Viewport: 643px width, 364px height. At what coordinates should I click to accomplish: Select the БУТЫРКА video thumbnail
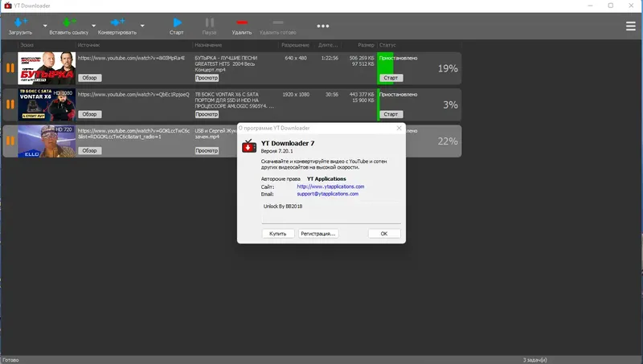[x=47, y=68]
